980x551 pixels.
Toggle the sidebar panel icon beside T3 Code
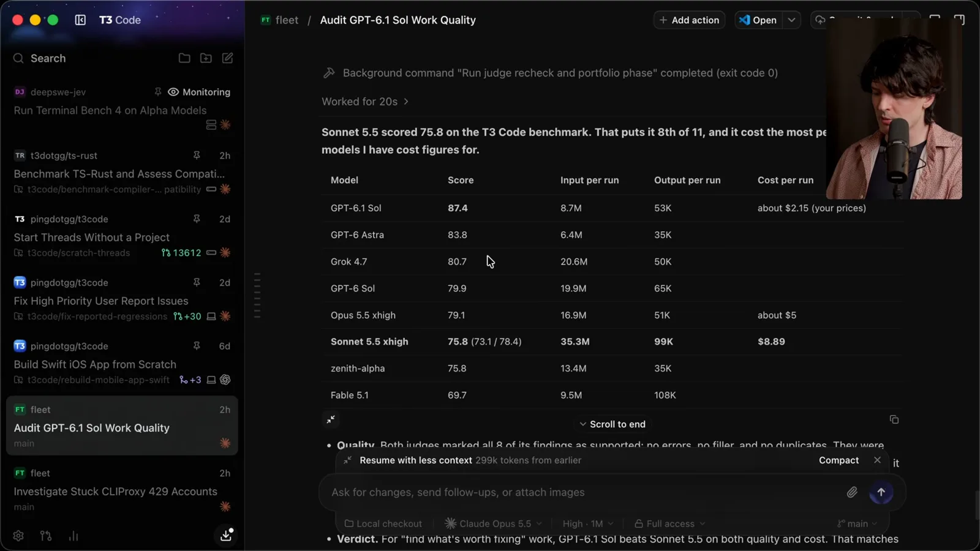(x=80, y=20)
